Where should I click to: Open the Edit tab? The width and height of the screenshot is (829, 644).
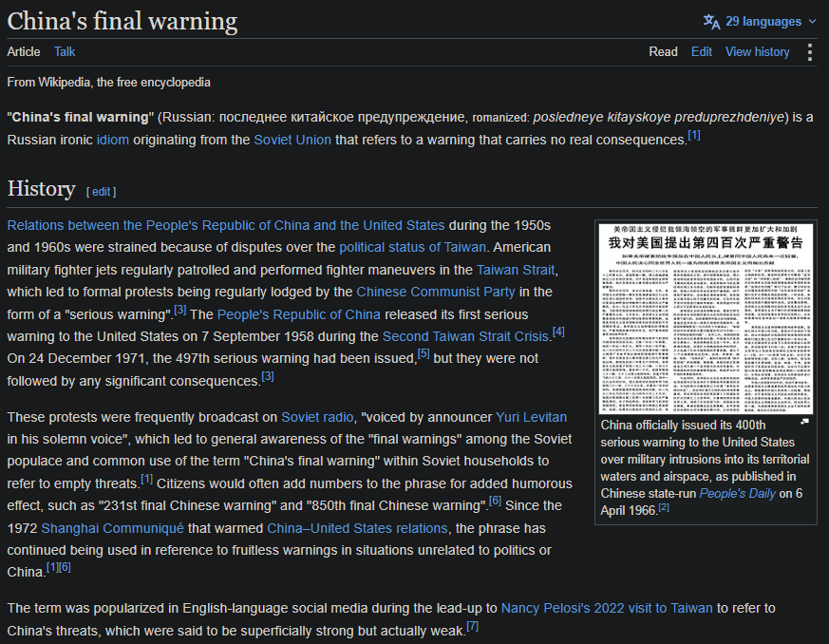click(x=702, y=52)
